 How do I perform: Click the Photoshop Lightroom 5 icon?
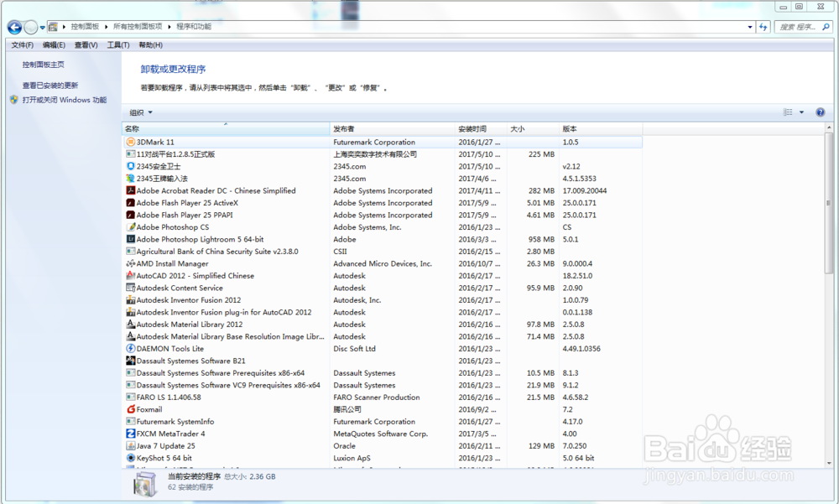pyautogui.click(x=131, y=239)
